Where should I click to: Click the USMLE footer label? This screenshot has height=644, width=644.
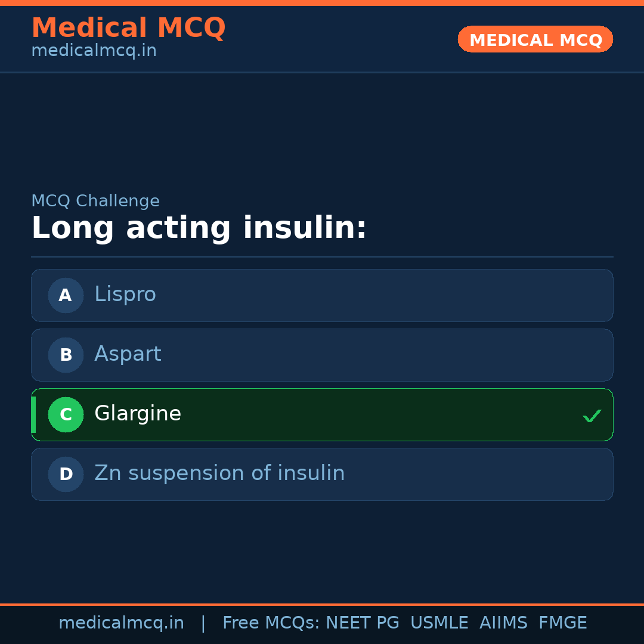tap(439, 623)
